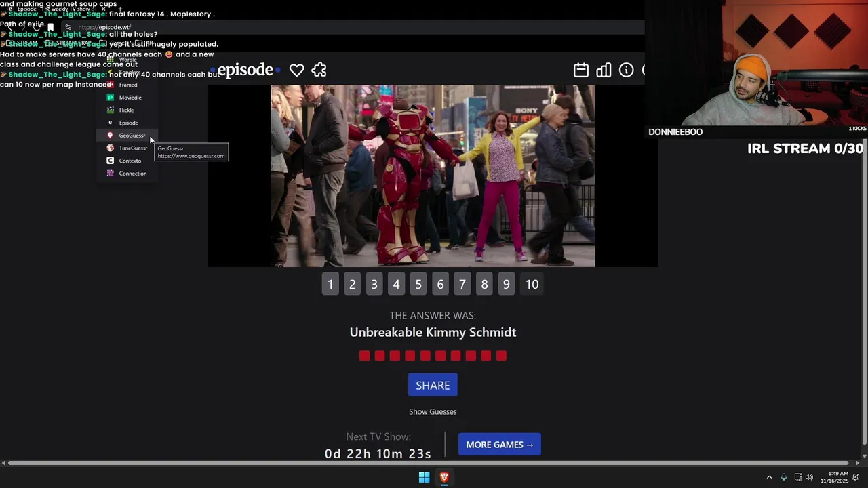Open the Contexto bookmark
The width and height of the screenshot is (868, 488).
coord(127,161)
